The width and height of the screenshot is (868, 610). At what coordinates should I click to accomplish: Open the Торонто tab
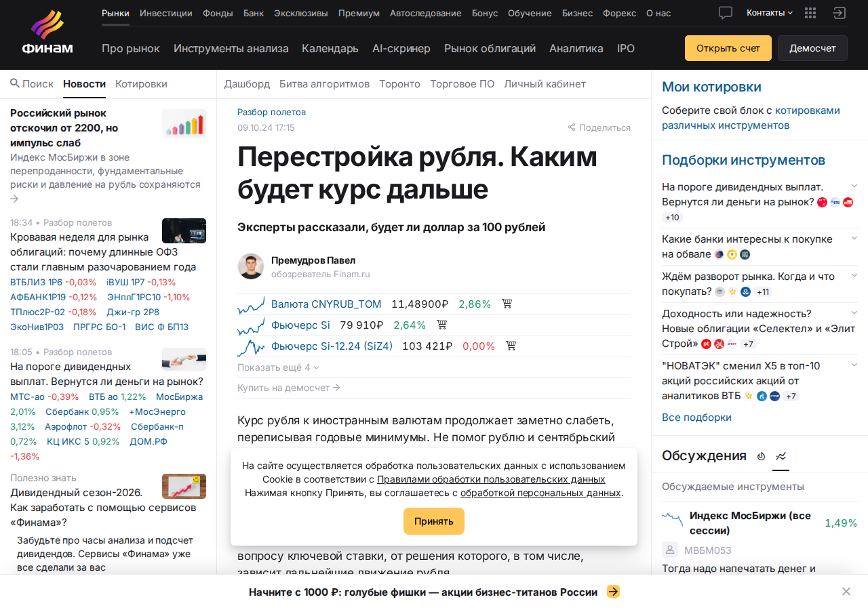click(x=399, y=84)
